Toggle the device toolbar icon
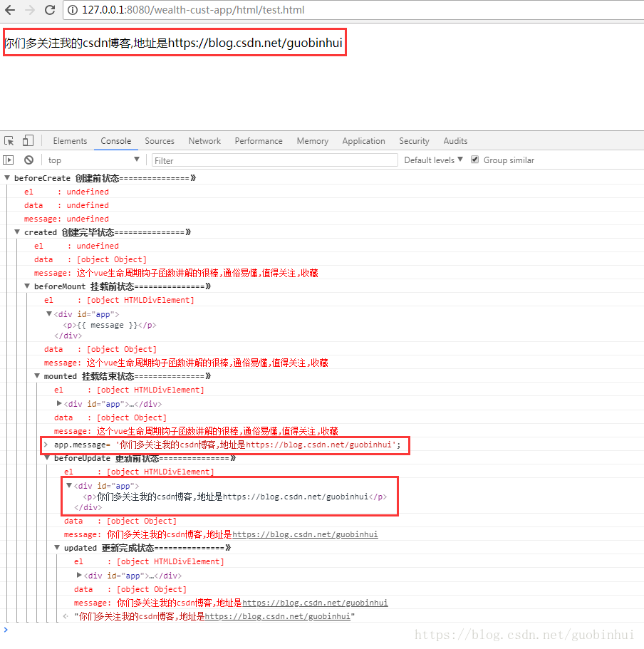The height and width of the screenshot is (649, 644). click(x=28, y=141)
